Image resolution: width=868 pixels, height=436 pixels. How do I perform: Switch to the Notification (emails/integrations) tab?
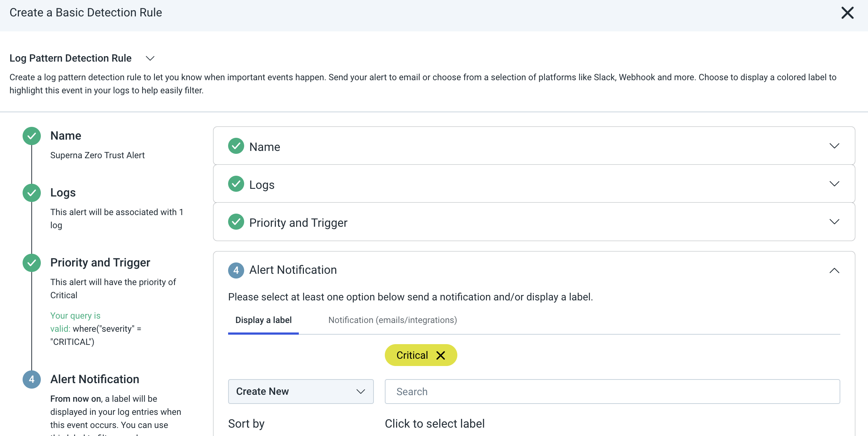coord(392,320)
